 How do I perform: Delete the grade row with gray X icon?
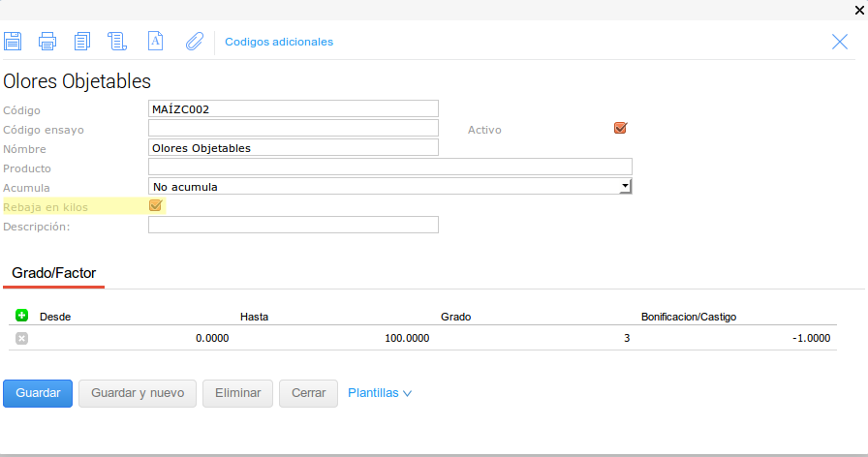(x=22, y=338)
